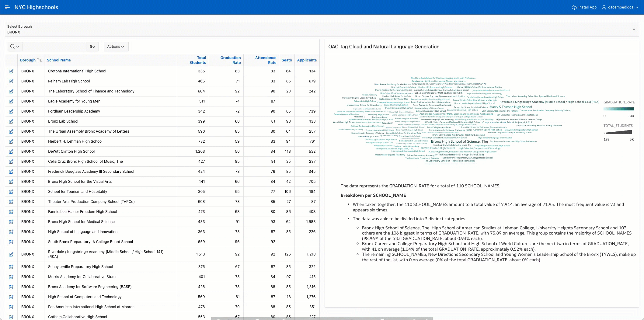Click the Applicants column header
The width and height of the screenshot is (644, 320).
(307, 60)
